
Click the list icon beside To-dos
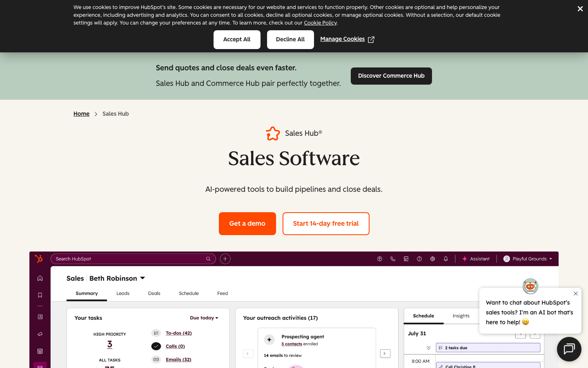156,333
